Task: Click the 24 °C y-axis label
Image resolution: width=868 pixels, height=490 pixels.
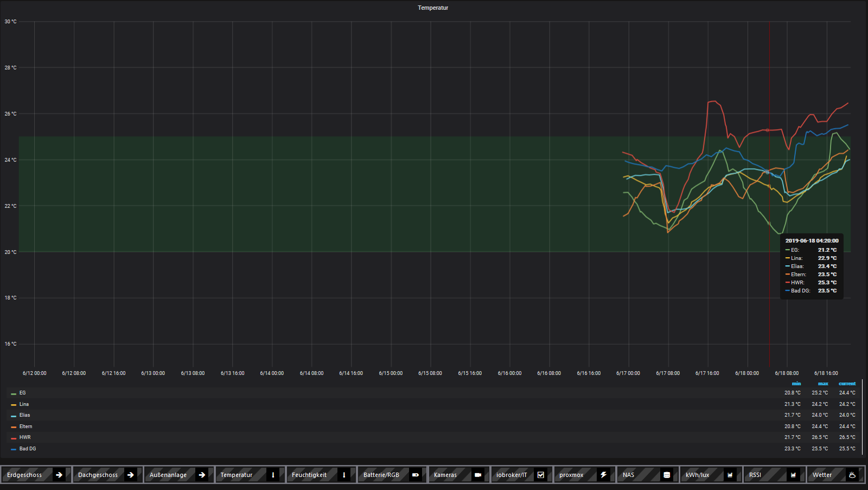Action: click(11, 160)
